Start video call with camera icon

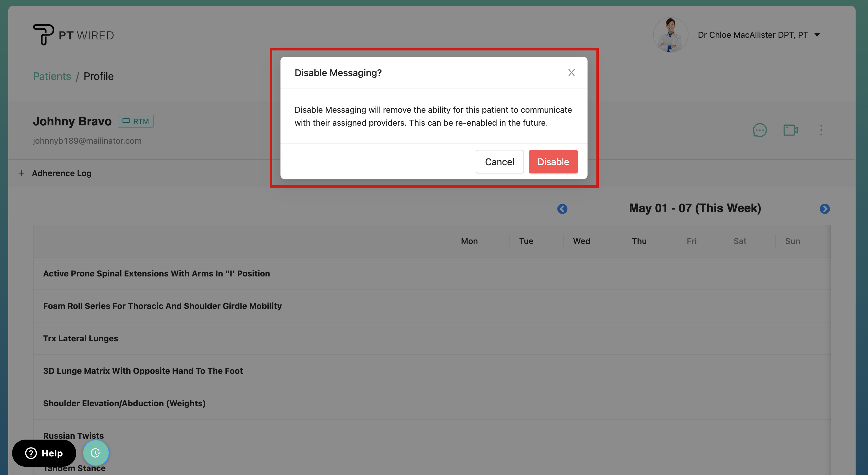click(x=790, y=130)
